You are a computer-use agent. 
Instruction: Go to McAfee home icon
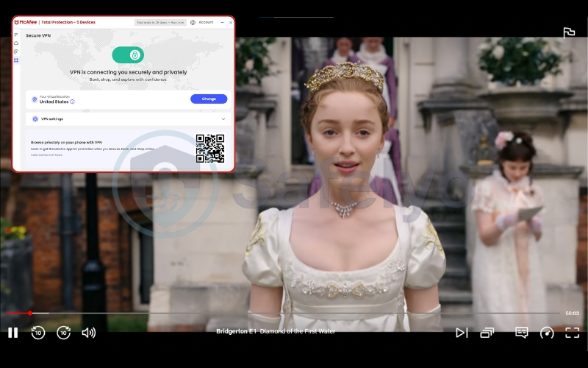click(x=16, y=43)
